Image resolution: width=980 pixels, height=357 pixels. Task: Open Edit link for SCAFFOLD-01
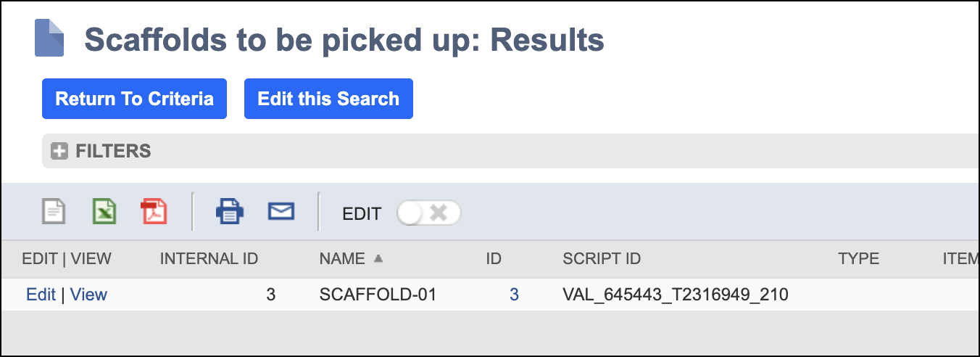41,295
